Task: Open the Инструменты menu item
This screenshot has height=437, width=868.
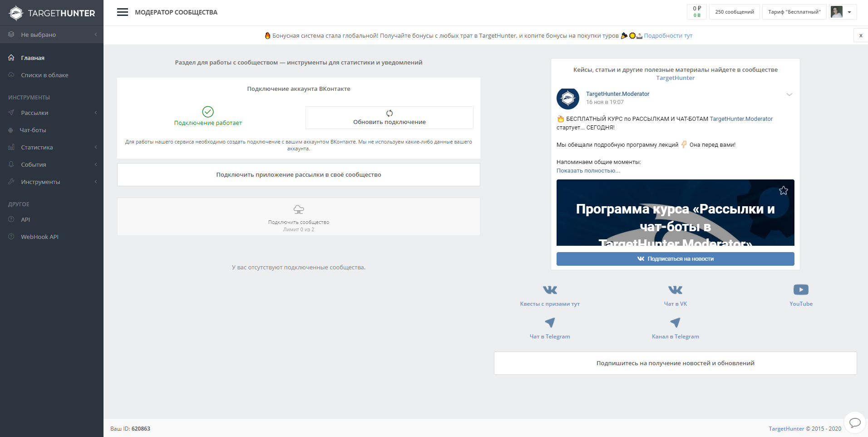Action: coord(52,182)
